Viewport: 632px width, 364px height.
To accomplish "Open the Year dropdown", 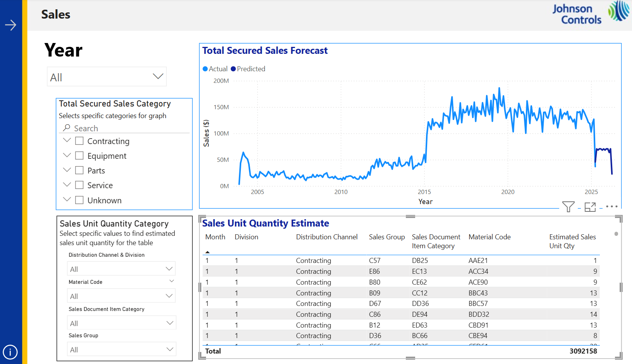I will tap(107, 77).
